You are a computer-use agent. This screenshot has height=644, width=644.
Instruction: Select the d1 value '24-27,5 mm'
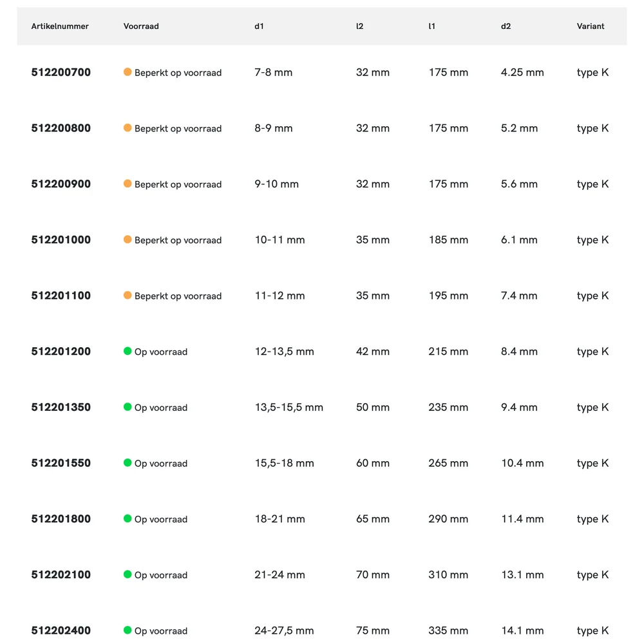(x=284, y=631)
